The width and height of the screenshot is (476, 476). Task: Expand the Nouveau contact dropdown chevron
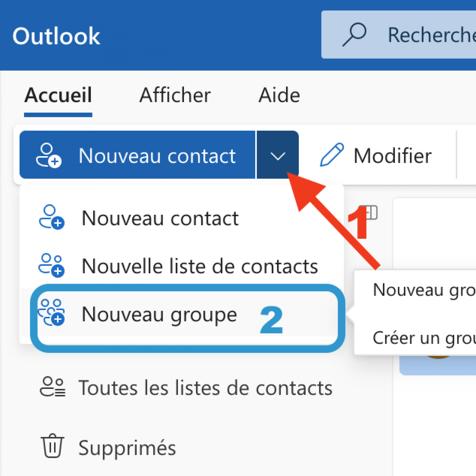277,155
